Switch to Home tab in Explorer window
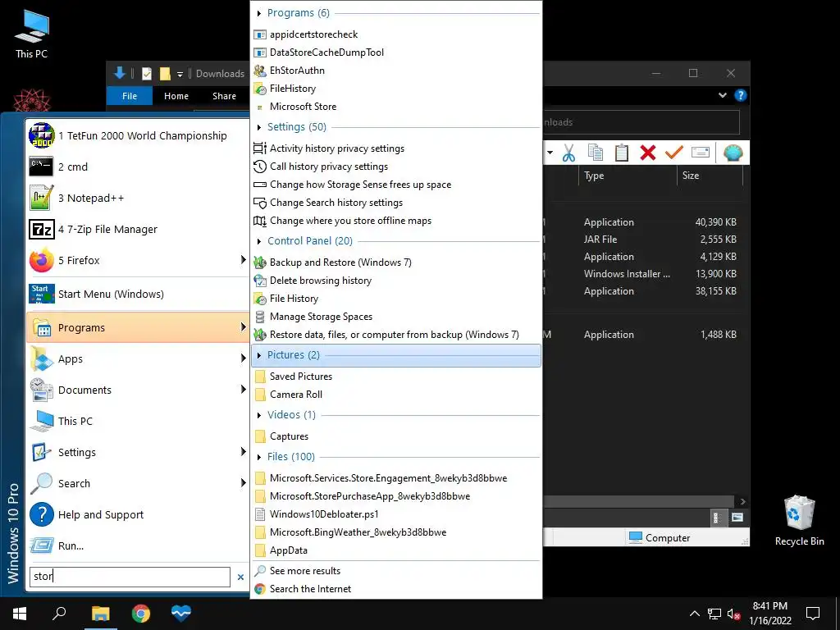Image resolution: width=840 pixels, height=630 pixels. (x=176, y=96)
